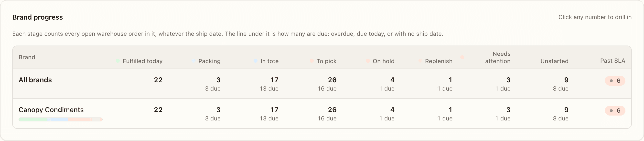This screenshot has height=141, width=644.
Task: Click the To pick status dot
Action: pyautogui.click(x=312, y=61)
